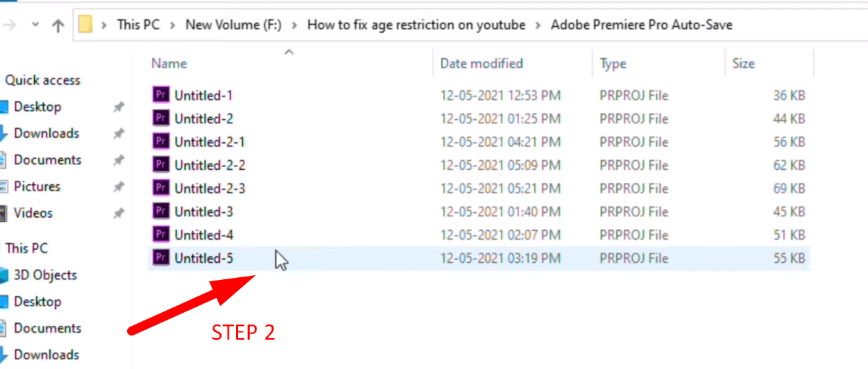Screen dimensions: 868x369
Task: Open Videos under Quick access
Action: point(33,214)
